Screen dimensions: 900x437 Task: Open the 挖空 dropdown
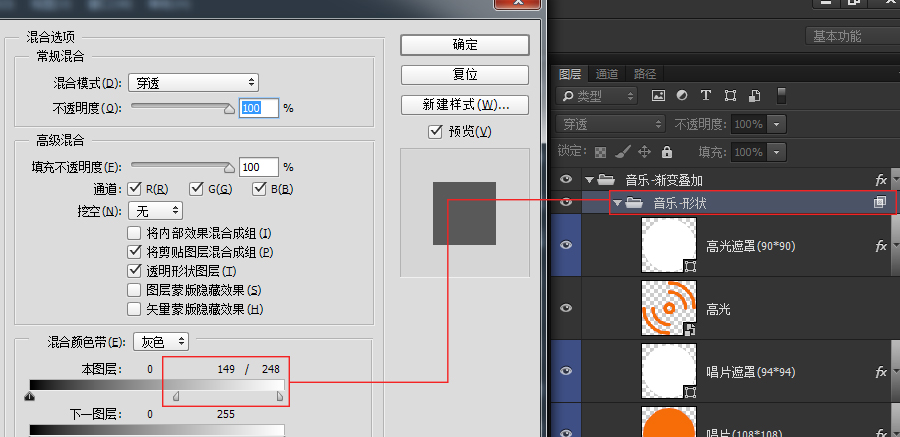[x=155, y=211]
